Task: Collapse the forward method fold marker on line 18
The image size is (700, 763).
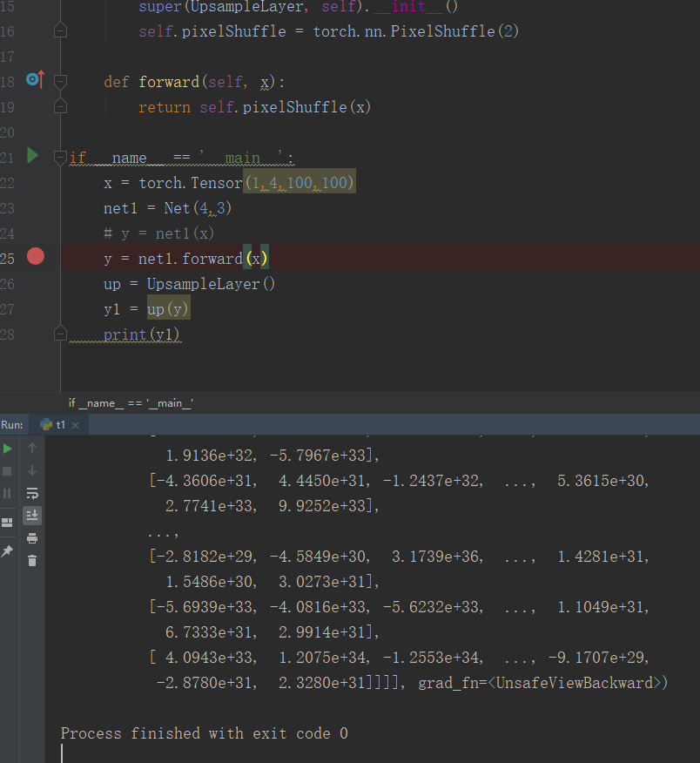Action: [60, 82]
